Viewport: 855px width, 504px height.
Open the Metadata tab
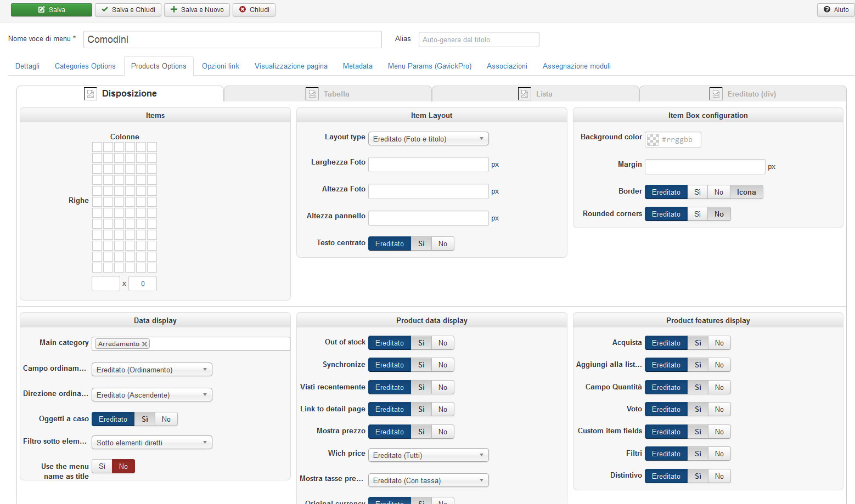click(x=358, y=66)
